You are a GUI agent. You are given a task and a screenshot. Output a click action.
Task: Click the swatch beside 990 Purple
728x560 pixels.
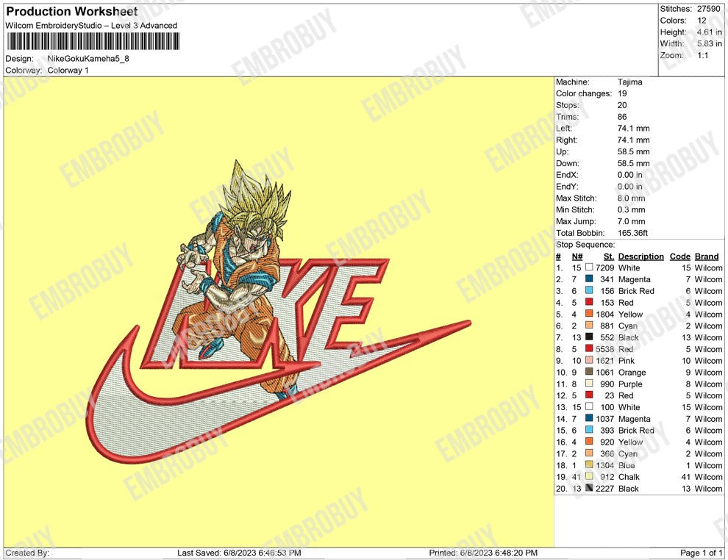(589, 384)
